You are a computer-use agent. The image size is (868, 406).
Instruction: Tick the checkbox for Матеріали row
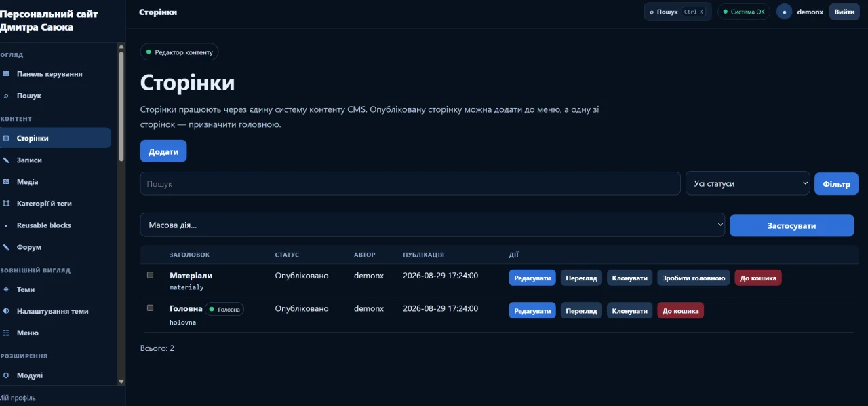pyautogui.click(x=151, y=275)
